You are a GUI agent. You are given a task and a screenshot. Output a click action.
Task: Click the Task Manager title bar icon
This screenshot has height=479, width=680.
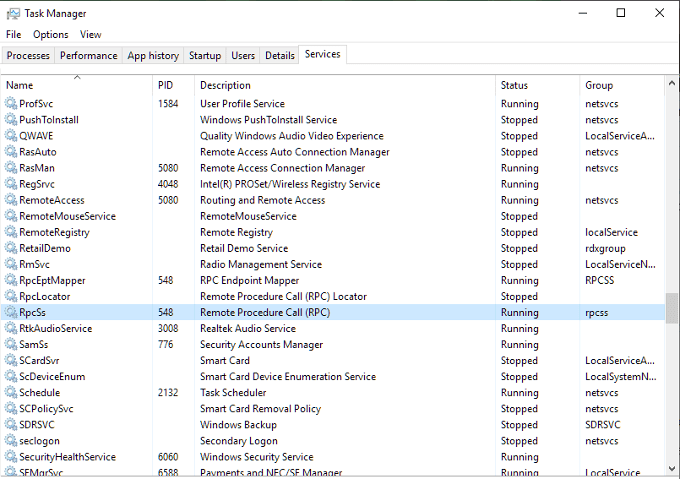click(x=13, y=13)
